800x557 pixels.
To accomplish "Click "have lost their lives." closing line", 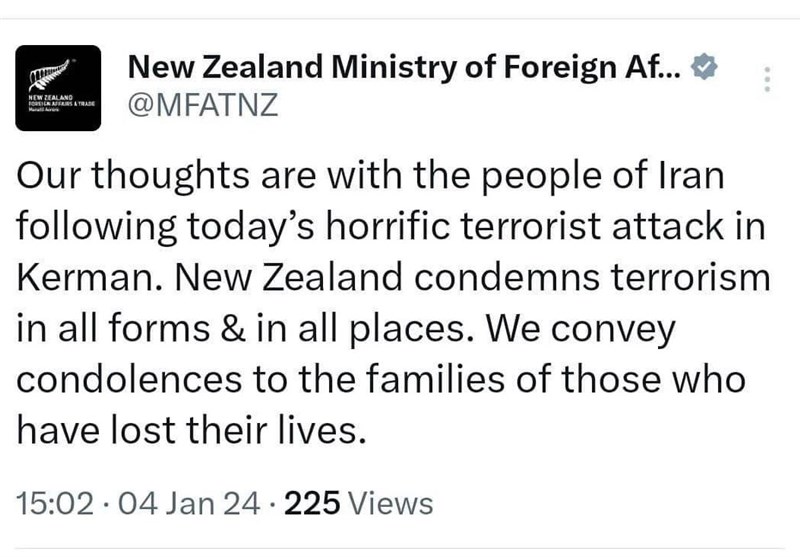I will click(x=188, y=428).
